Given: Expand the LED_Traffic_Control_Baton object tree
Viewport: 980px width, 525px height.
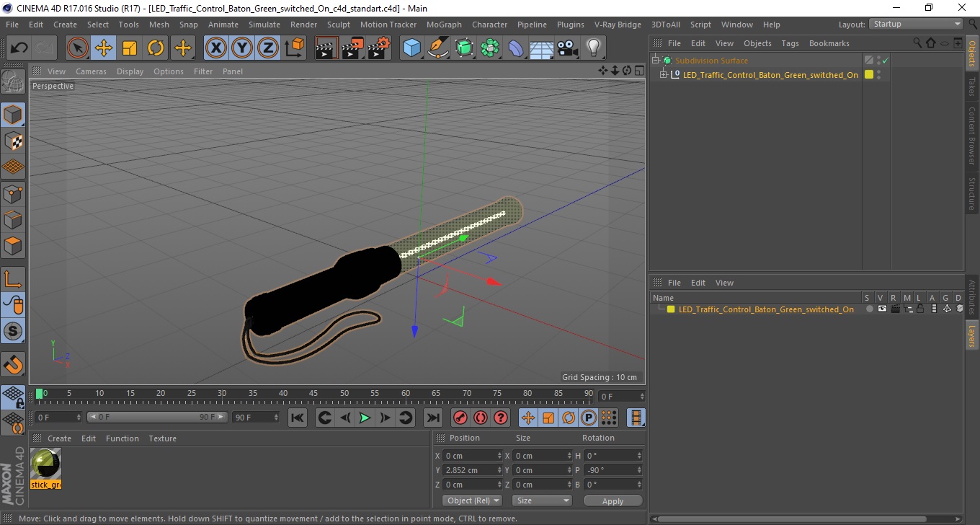Looking at the screenshot, I should coord(664,74).
